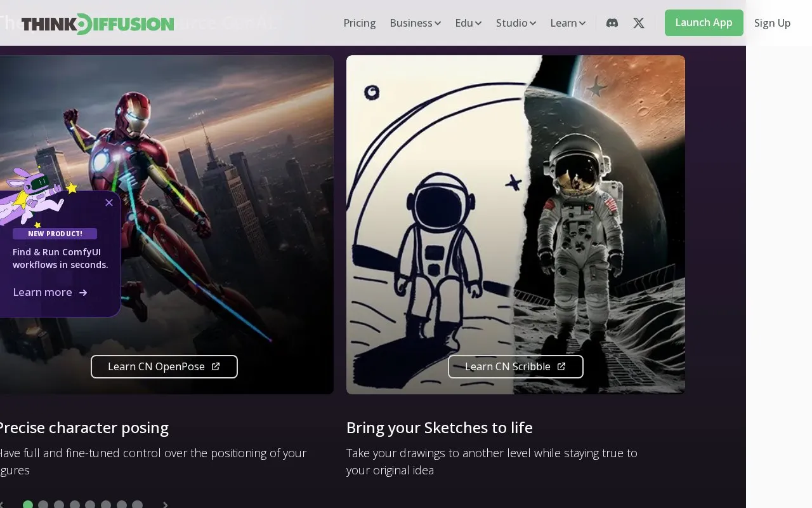
Task: Click heading "Bring your Sketches to life"
Action: [440, 427]
